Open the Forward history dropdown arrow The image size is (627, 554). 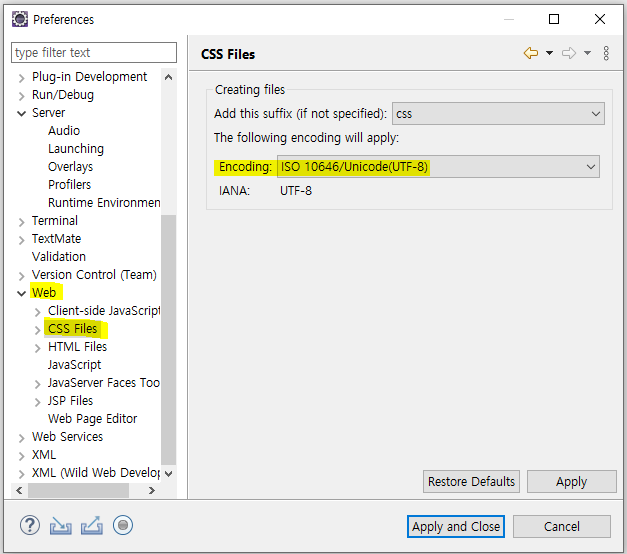pos(587,53)
